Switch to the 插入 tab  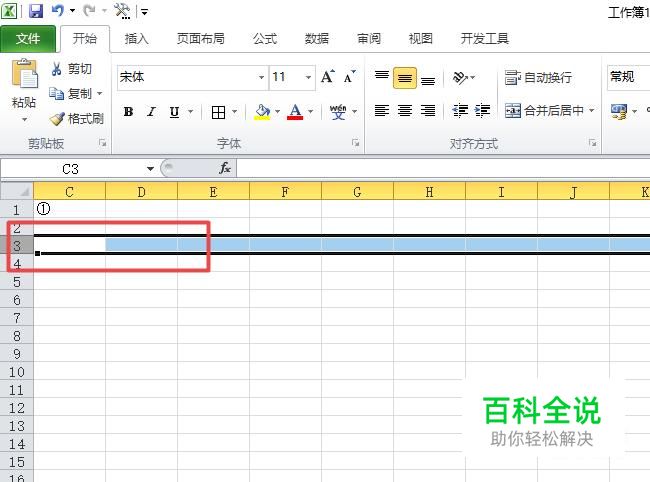(136, 39)
